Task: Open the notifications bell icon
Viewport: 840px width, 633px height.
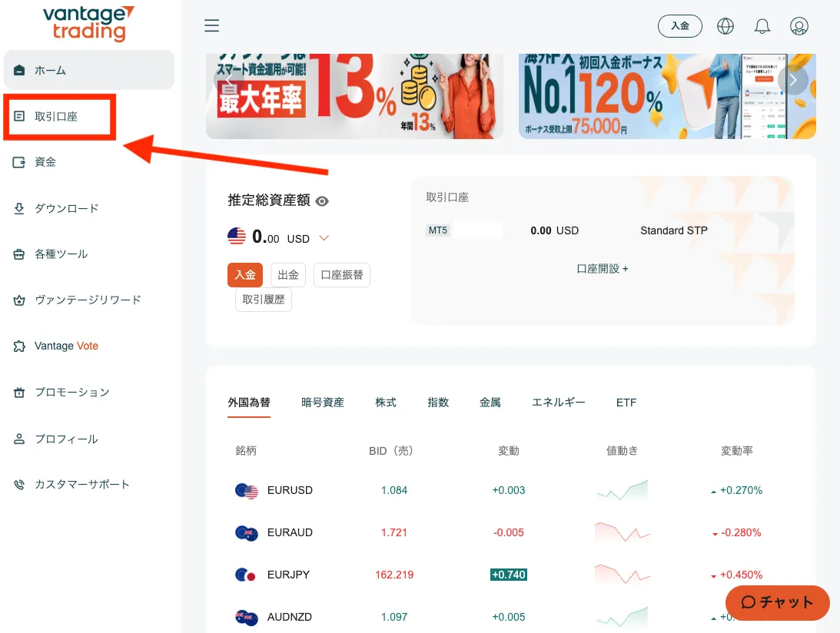Action: point(762,25)
